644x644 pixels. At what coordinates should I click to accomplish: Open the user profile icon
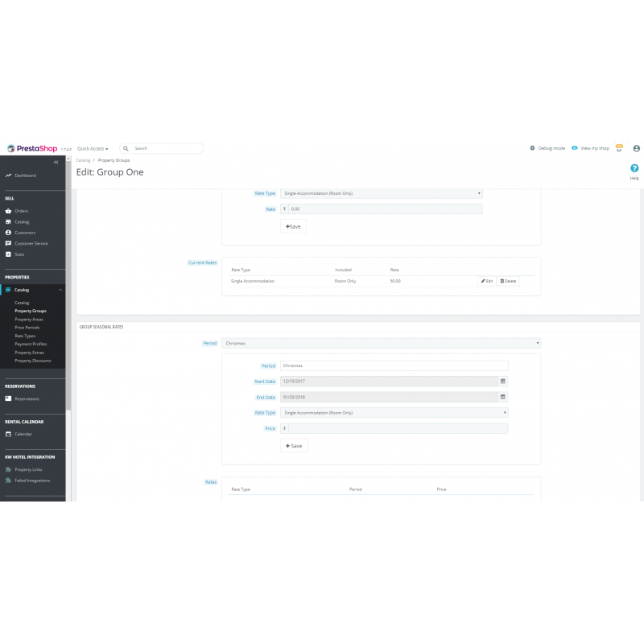pos(636,148)
